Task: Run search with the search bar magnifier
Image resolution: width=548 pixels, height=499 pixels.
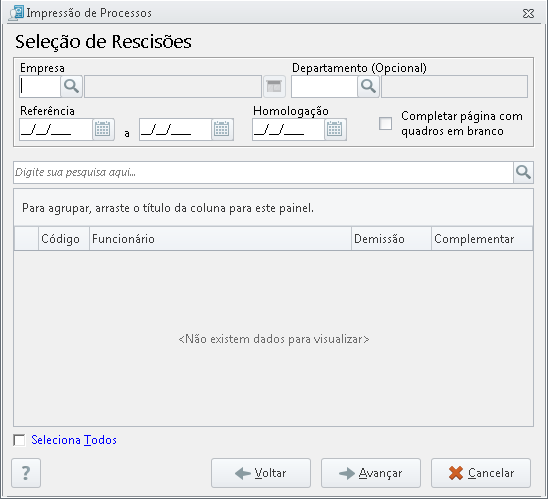Action: pos(523,172)
